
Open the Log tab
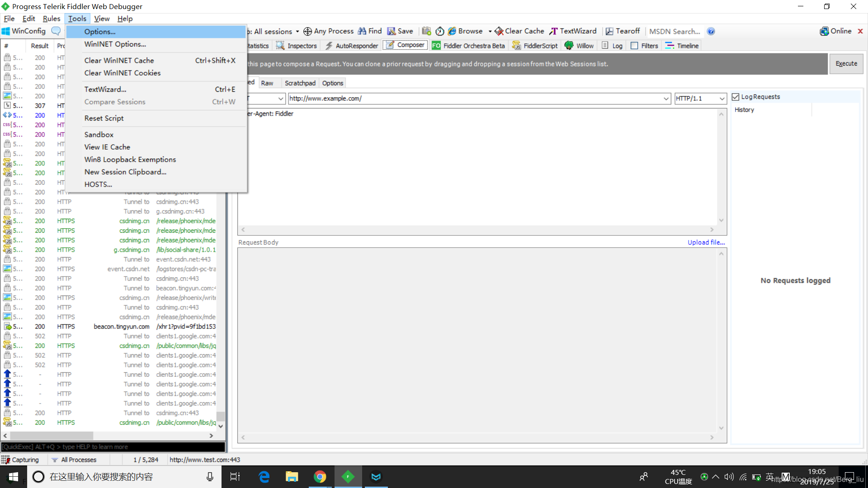pyautogui.click(x=612, y=46)
